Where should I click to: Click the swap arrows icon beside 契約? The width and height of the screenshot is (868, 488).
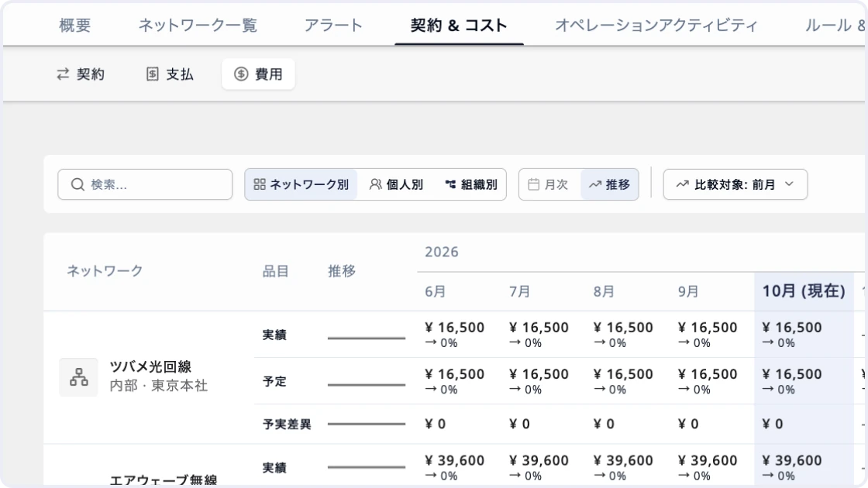(x=63, y=74)
